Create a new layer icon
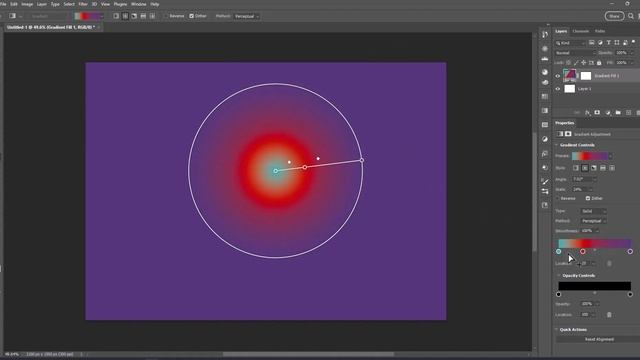Screen dimensions: 640x360 tap(629, 112)
